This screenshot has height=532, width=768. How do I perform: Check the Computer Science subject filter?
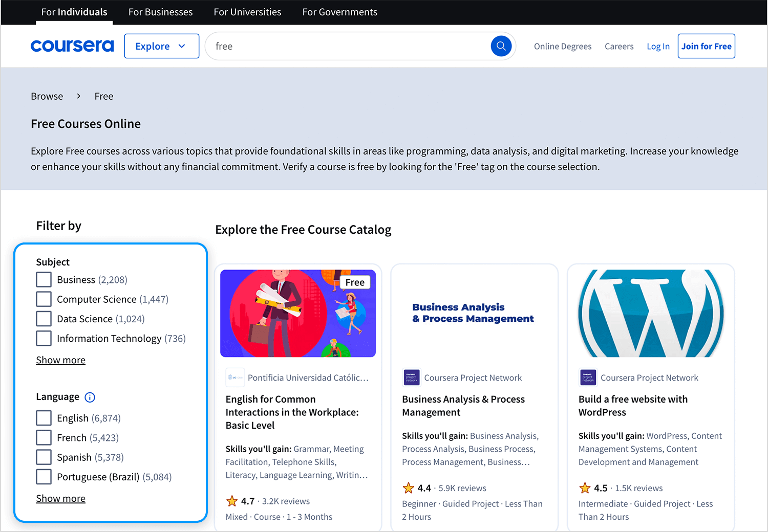tap(44, 299)
